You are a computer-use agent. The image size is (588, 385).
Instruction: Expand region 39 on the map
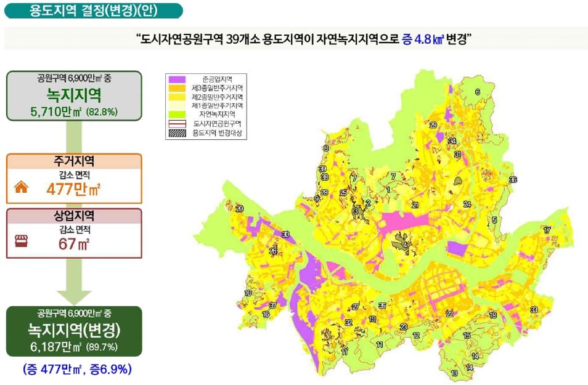click(323, 169)
